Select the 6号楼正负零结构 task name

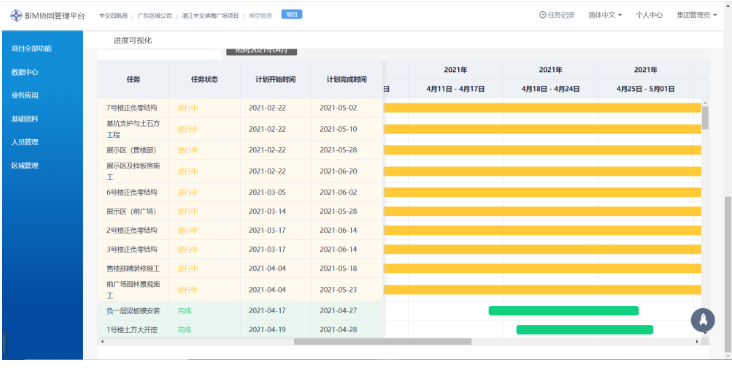132,192
